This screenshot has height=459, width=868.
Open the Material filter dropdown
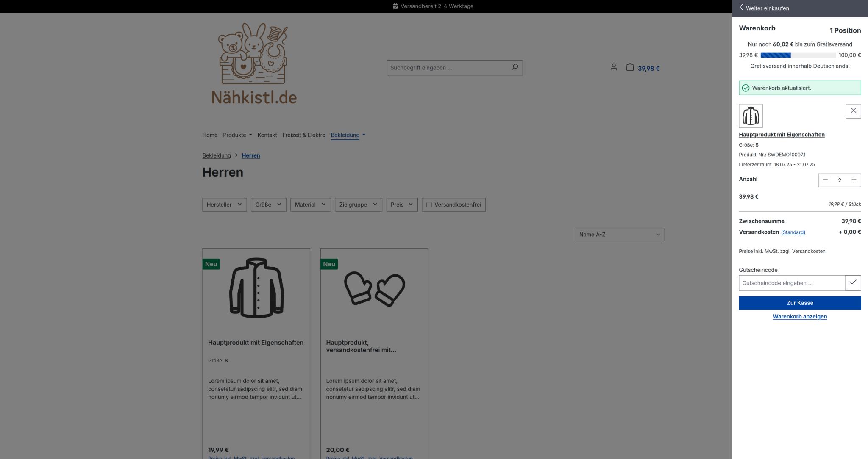point(310,205)
